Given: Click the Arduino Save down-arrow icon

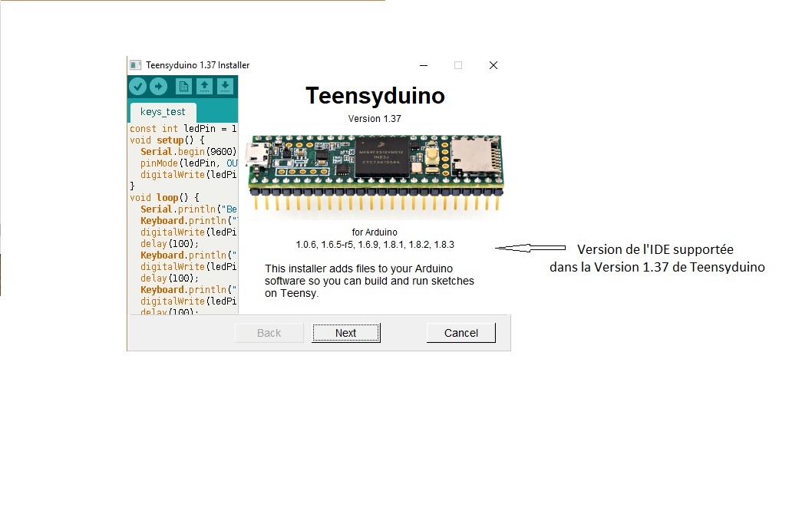Looking at the screenshot, I should point(226,87).
